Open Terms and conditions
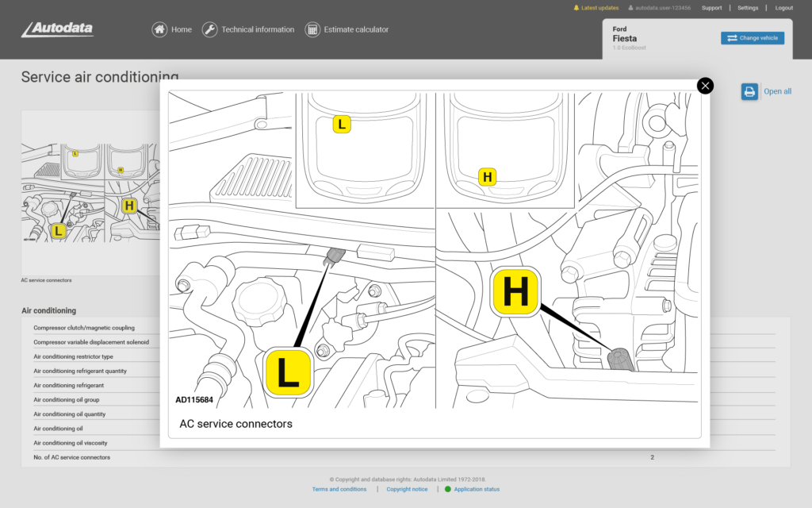The height and width of the screenshot is (508, 812). [x=339, y=490]
